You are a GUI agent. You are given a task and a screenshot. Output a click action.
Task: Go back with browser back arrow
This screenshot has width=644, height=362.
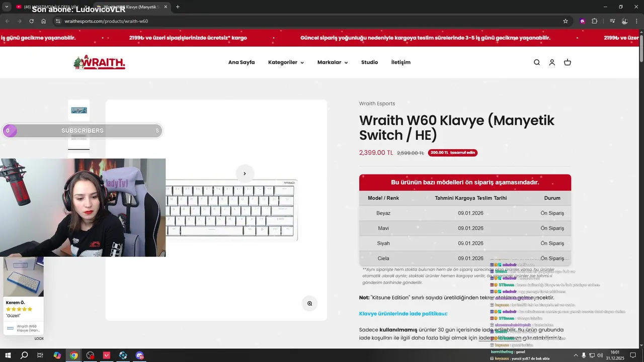click(x=7, y=21)
